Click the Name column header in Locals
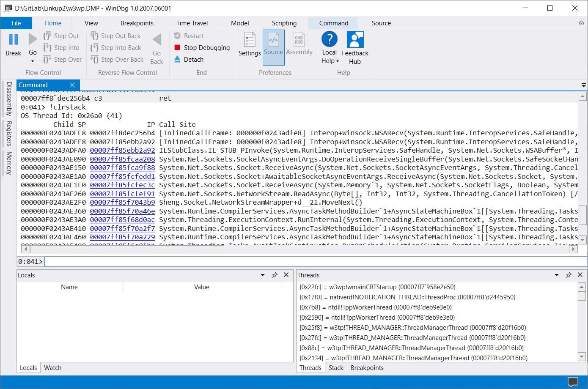 point(69,287)
